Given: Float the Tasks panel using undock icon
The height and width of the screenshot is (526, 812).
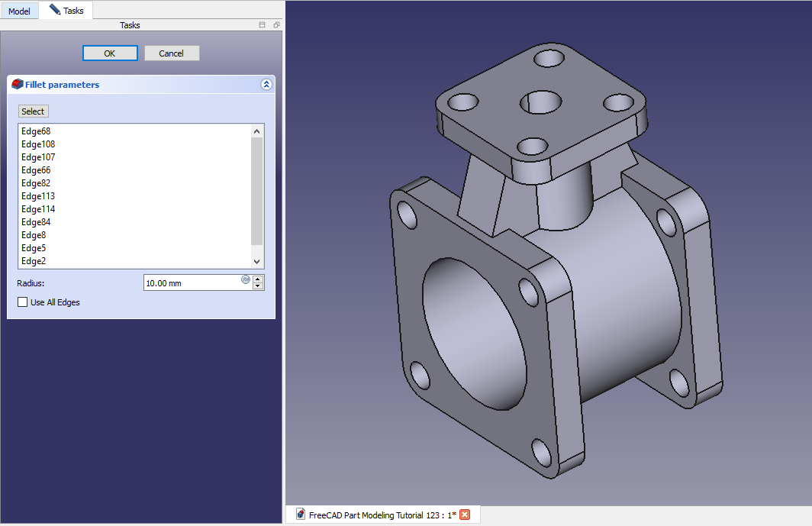Looking at the screenshot, I should click(x=276, y=25).
